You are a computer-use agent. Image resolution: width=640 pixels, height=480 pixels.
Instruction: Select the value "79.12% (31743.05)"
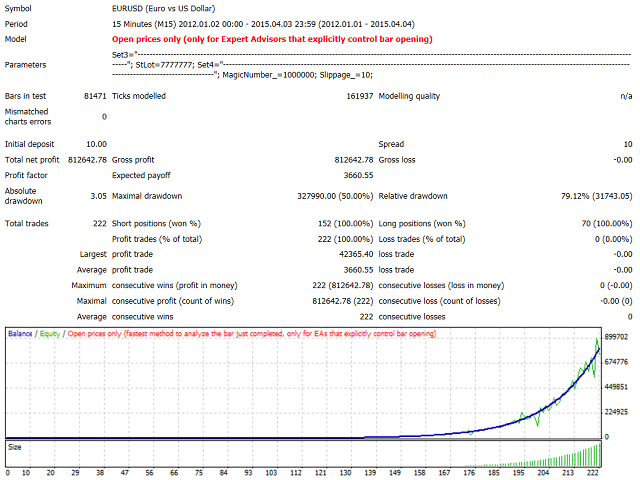coord(596,196)
